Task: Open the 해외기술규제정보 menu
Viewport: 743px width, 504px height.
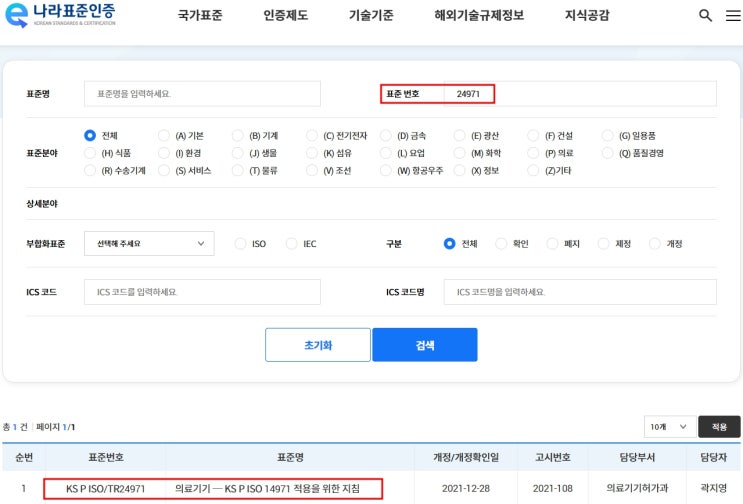Action: click(479, 15)
